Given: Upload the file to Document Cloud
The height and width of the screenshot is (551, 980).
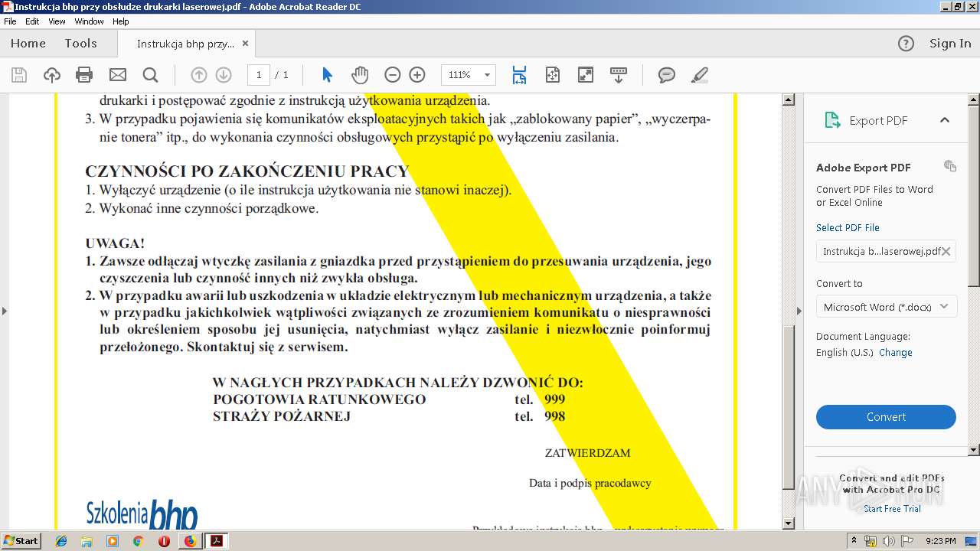Looking at the screenshot, I should tap(51, 75).
